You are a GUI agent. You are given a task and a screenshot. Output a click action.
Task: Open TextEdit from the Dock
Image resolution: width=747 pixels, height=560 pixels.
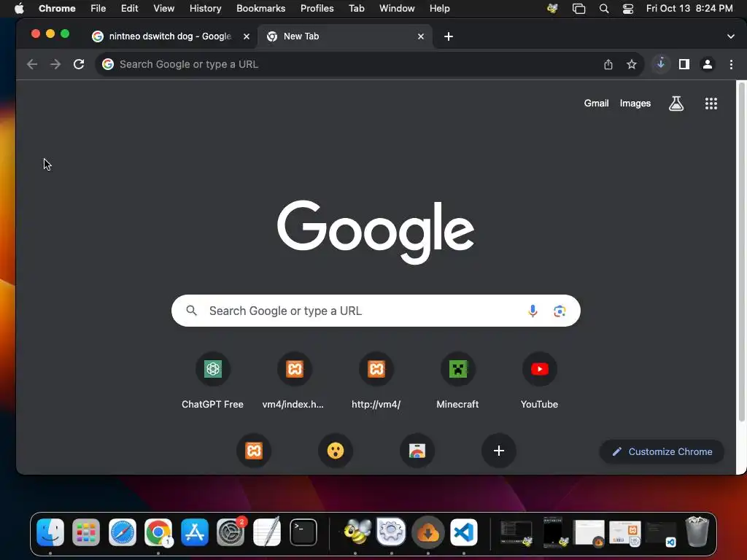[x=267, y=532]
